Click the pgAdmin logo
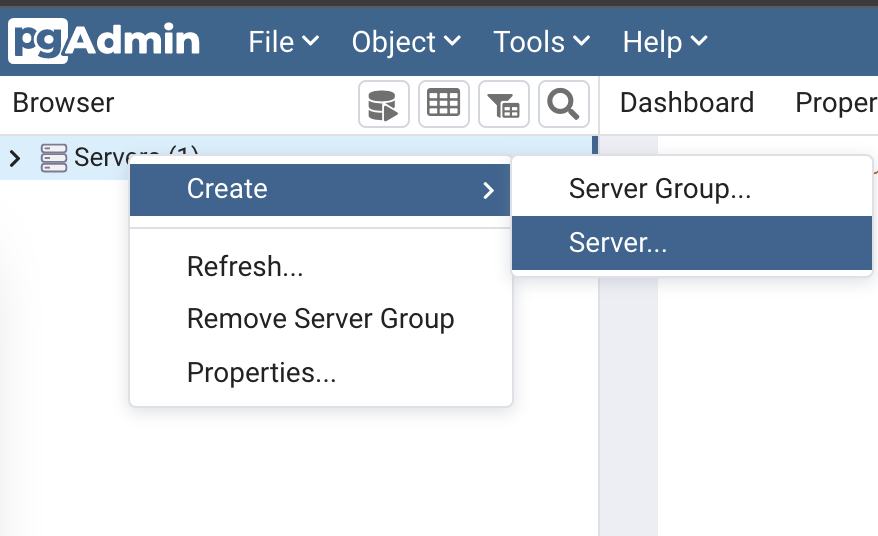The width and height of the screenshot is (878, 536). [x=105, y=41]
